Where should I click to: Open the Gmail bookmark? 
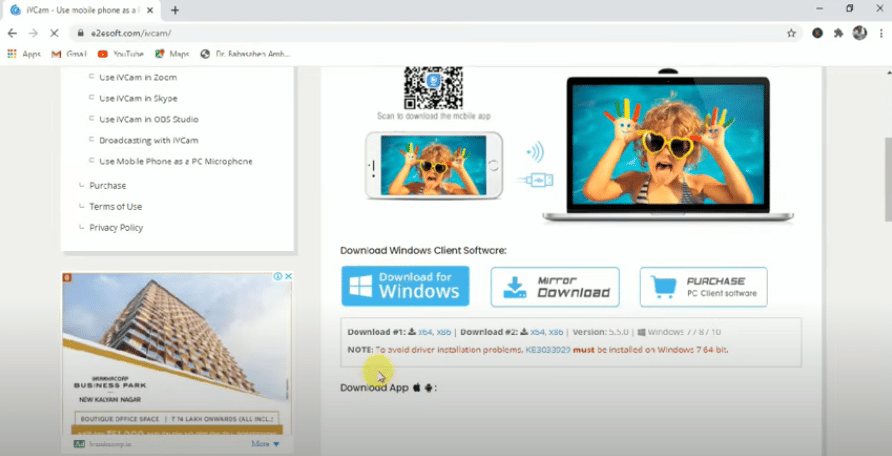click(68, 54)
